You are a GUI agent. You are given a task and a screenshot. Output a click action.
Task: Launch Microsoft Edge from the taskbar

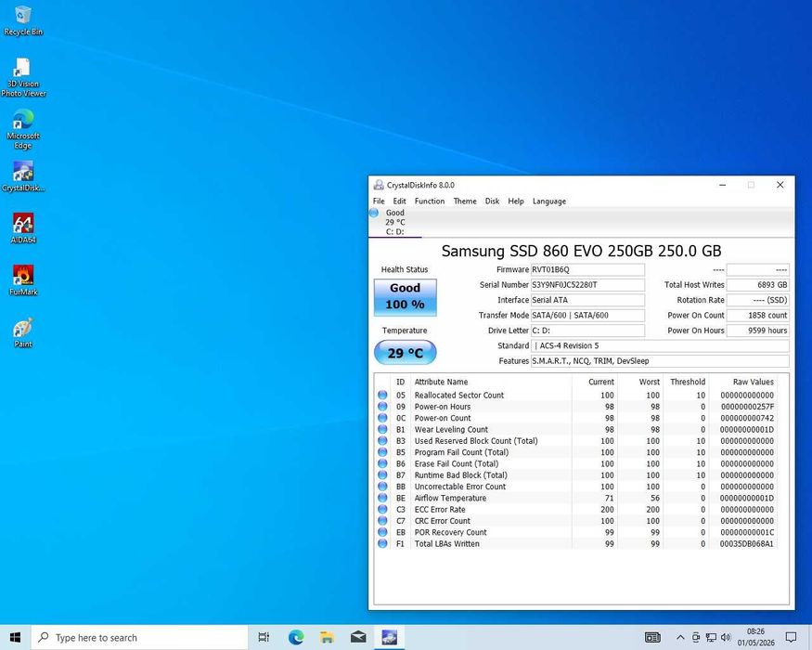tap(296, 637)
